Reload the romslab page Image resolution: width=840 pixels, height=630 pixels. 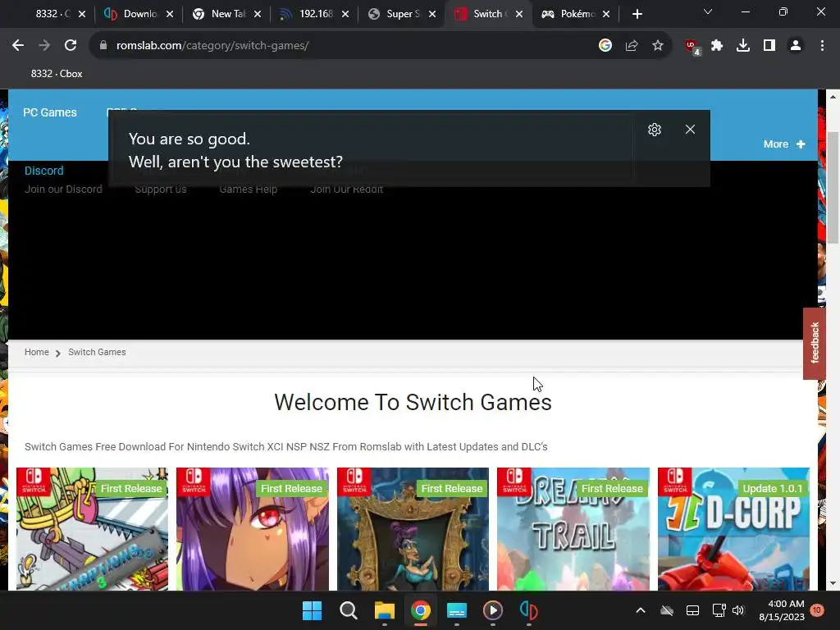click(x=71, y=46)
